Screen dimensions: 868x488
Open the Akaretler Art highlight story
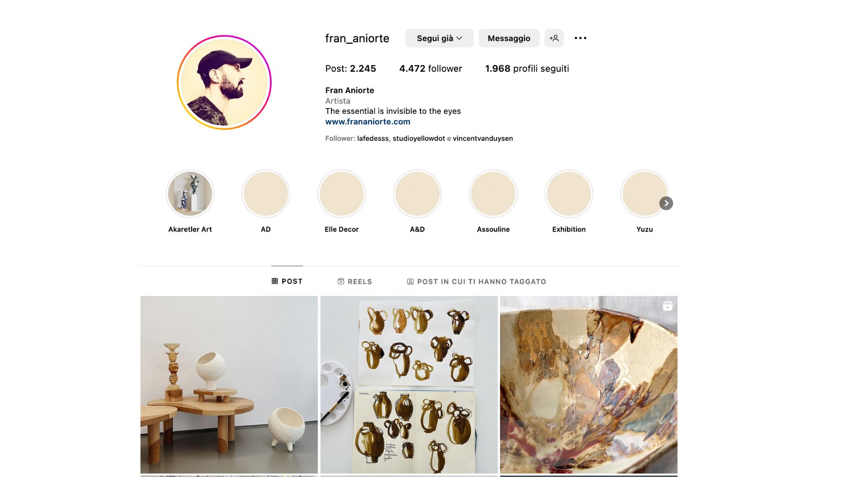click(x=189, y=194)
